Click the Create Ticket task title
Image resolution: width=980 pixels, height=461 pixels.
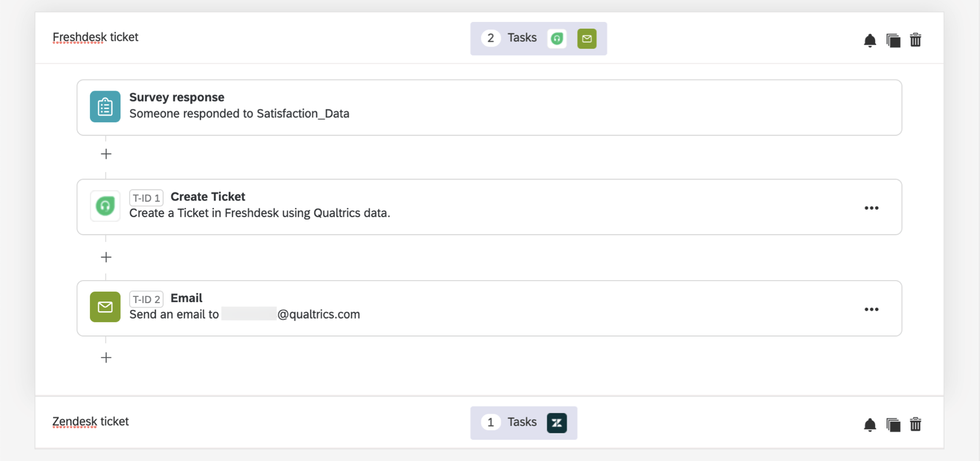point(208,197)
